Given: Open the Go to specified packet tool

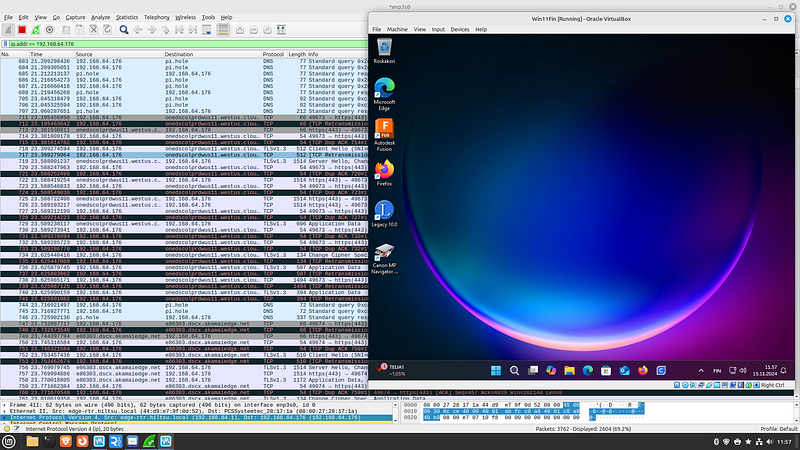Looking at the screenshot, I should click(x=165, y=30).
